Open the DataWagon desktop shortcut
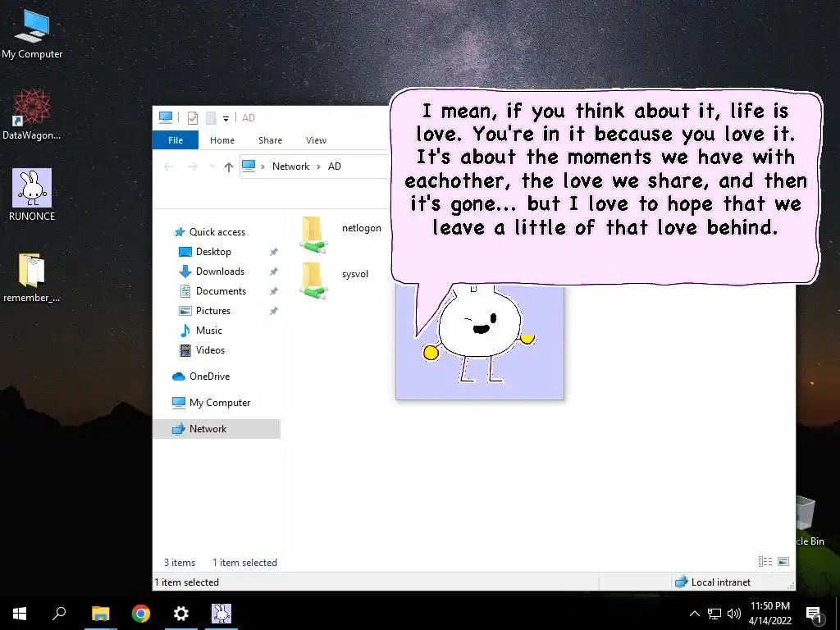 coord(32,115)
